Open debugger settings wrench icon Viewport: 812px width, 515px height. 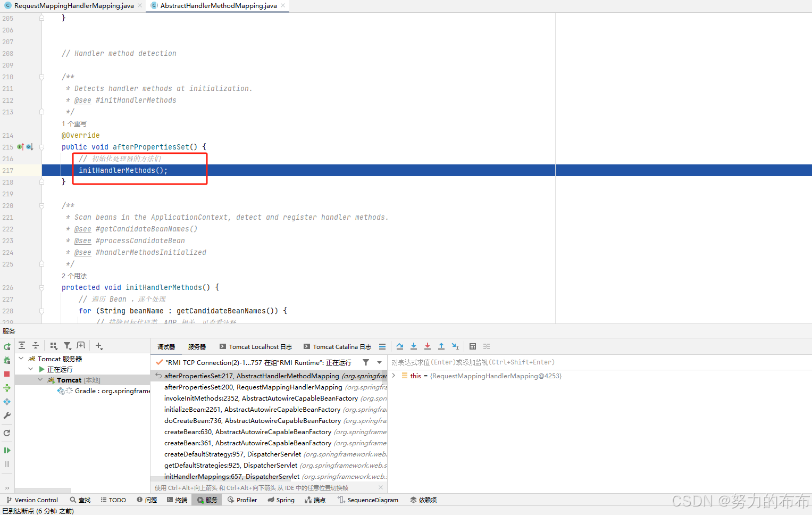point(7,416)
